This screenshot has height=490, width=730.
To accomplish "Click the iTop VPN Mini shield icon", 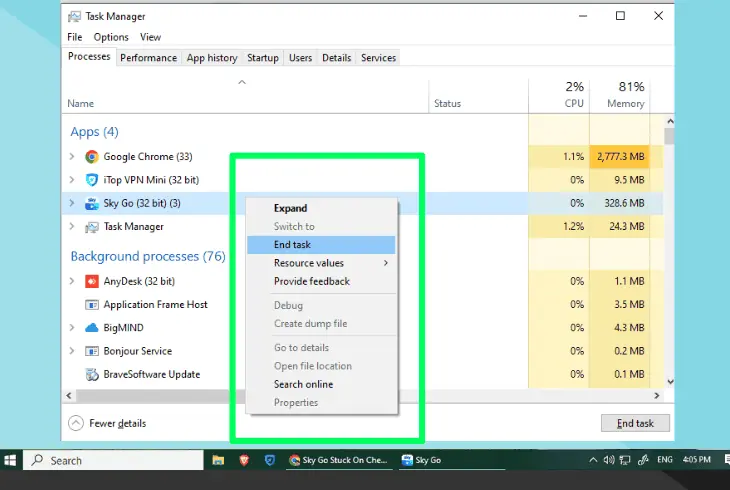I will point(92,180).
